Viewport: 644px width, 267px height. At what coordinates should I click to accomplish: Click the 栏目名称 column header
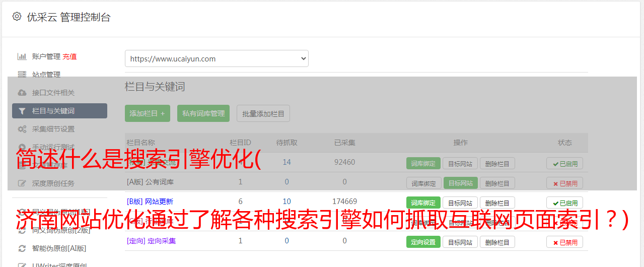coord(141,143)
